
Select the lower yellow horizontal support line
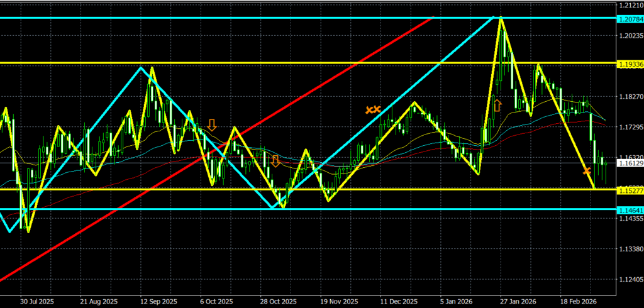pos(440,189)
